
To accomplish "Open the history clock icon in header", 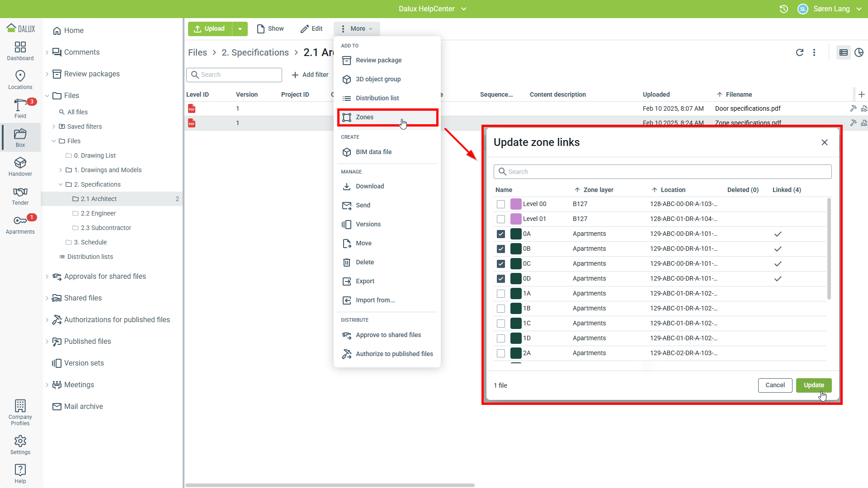I will (x=784, y=9).
